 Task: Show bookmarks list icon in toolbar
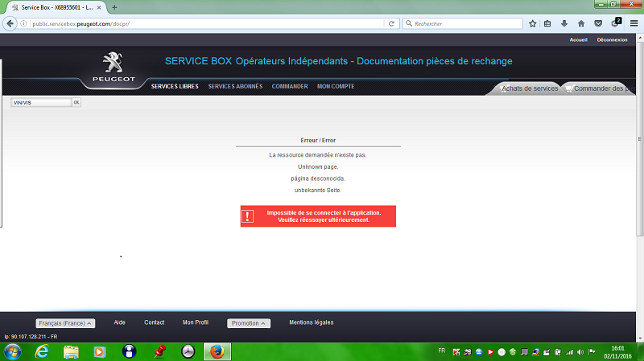point(547,24)
